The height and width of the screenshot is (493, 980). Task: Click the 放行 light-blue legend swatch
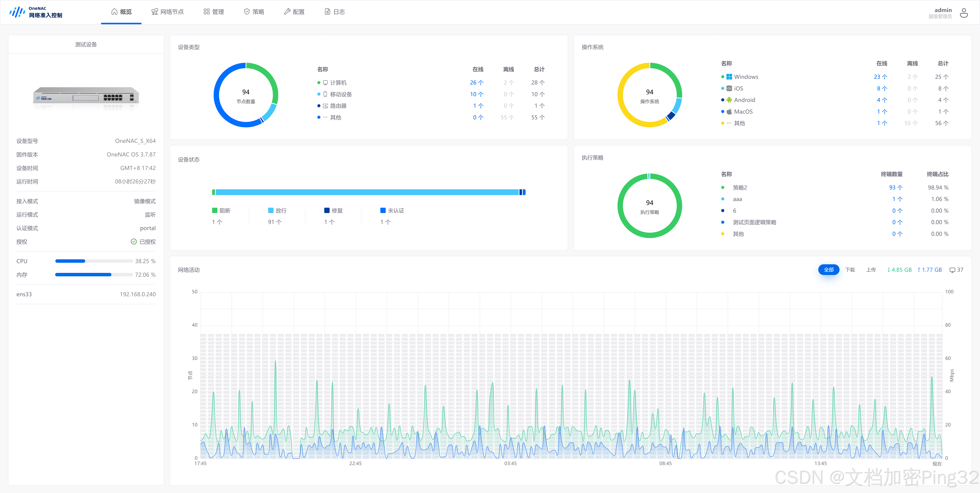(270, 211)
